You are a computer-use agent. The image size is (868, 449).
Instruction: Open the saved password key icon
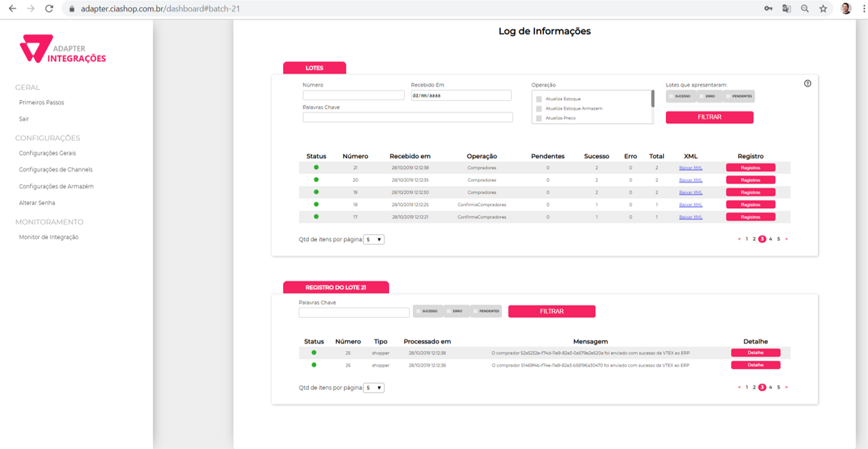point(769,9)
